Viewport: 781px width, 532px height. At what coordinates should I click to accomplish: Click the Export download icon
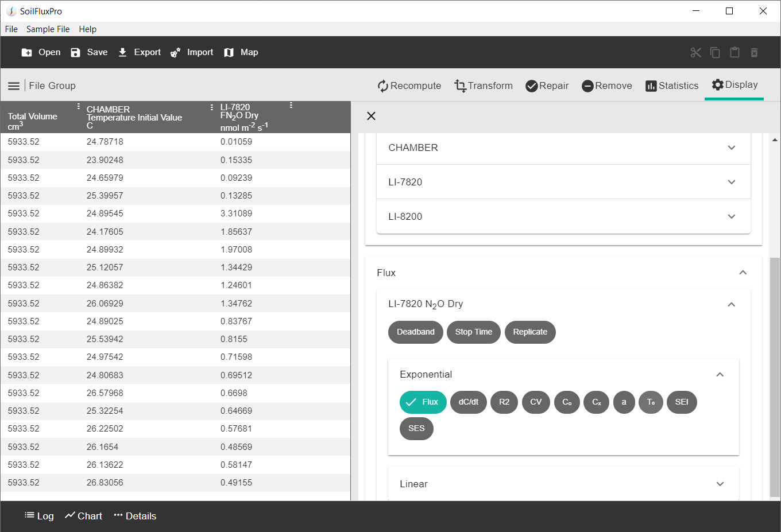point(122,52)
